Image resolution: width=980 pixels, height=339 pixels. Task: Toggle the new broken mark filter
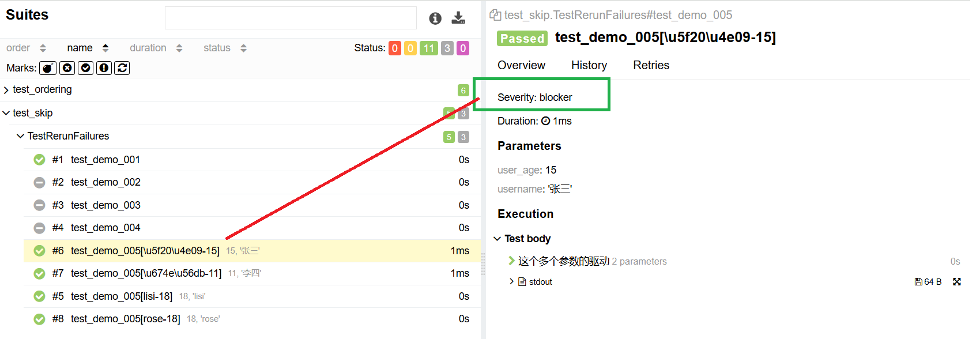coord(104,68)
